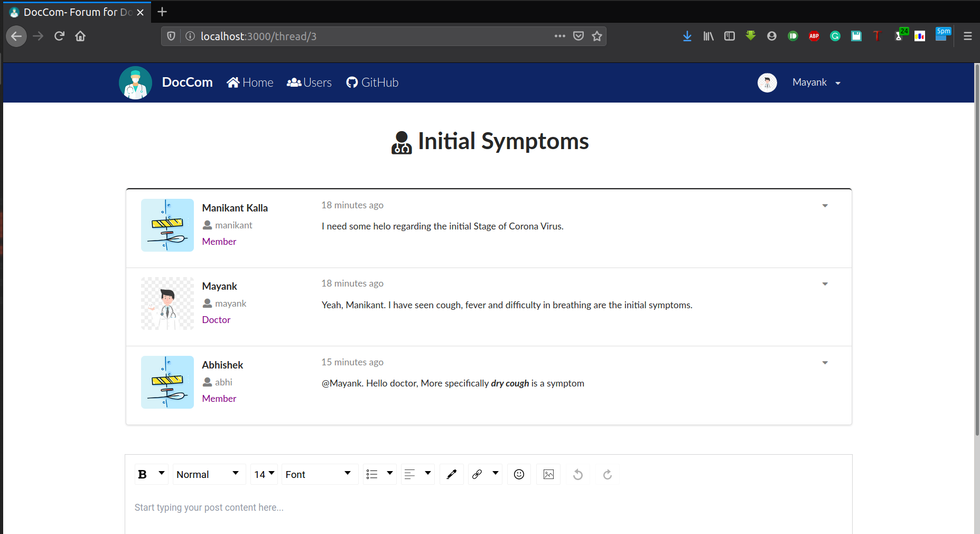Insert an image using the picture icon
This screenshot has height=534, width=980.
tap(548, 474)
